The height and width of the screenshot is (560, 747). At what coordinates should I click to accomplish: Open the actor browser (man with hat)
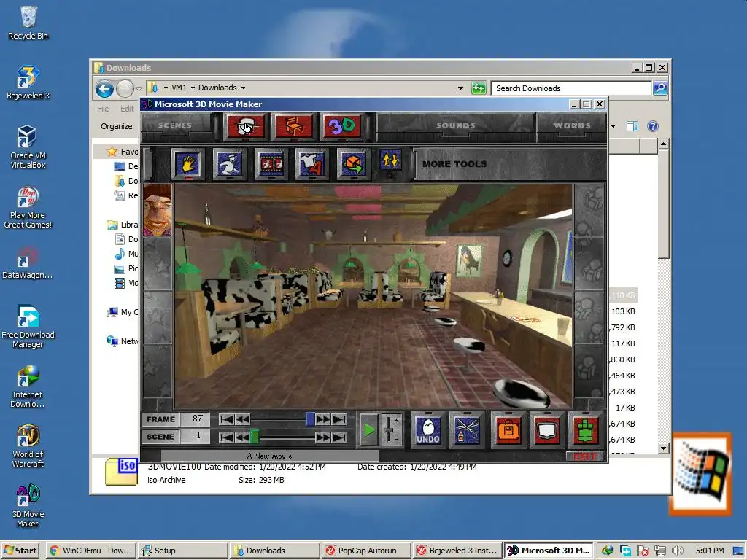(246, 126)
